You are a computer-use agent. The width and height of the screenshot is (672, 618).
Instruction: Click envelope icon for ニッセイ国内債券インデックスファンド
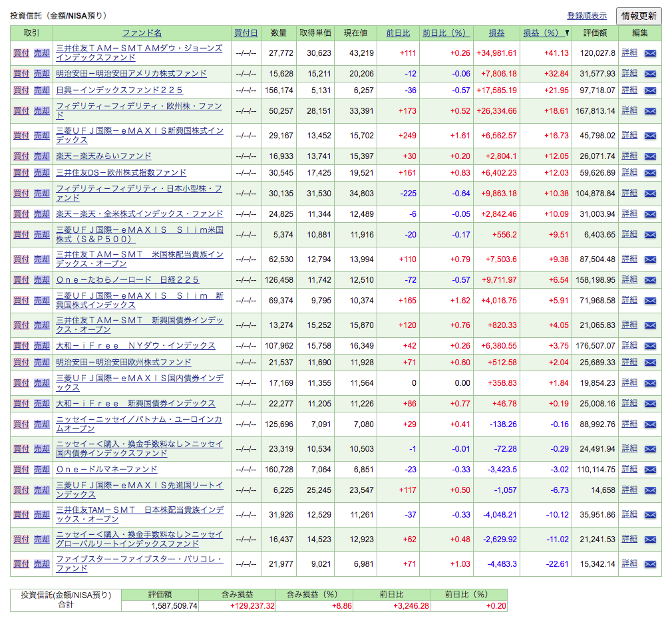tap(650, 449)
